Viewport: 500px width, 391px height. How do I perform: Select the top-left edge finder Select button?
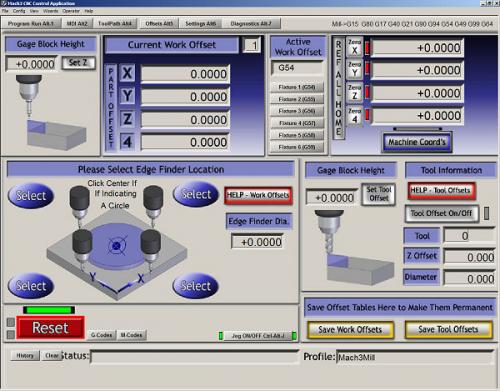tap(31, 195)
